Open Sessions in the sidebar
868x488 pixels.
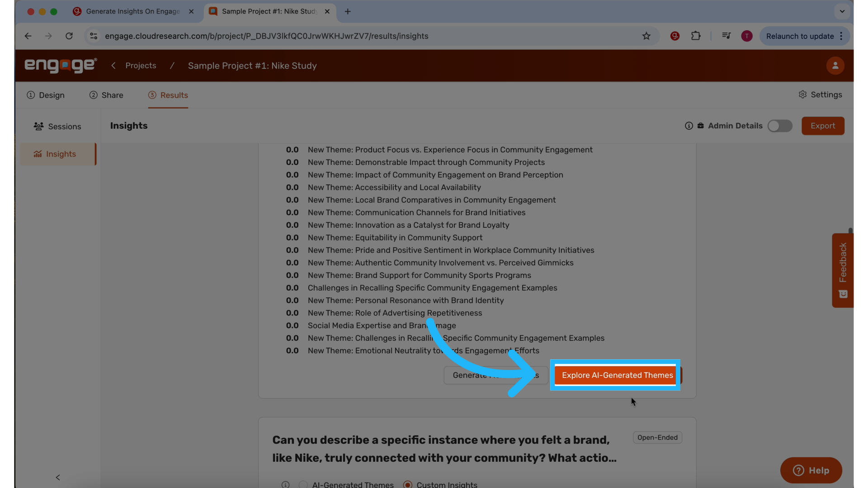(57, 127)
